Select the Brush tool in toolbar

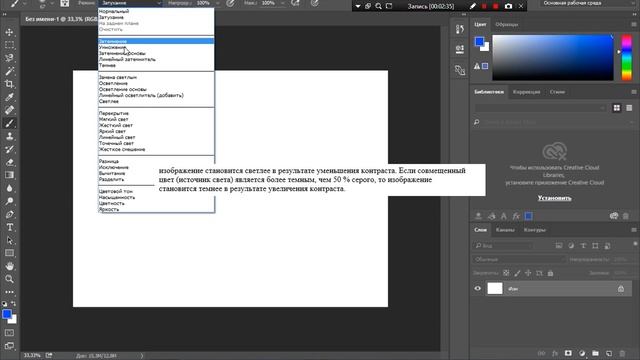click(x=9, y=123)
